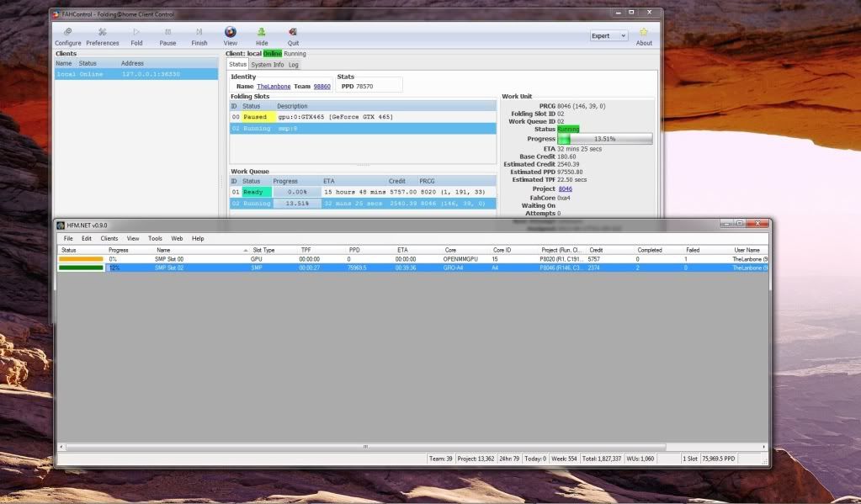Pause folding via the Pause icon
Viewport: 861px width, 504px height.
[167, 37]
